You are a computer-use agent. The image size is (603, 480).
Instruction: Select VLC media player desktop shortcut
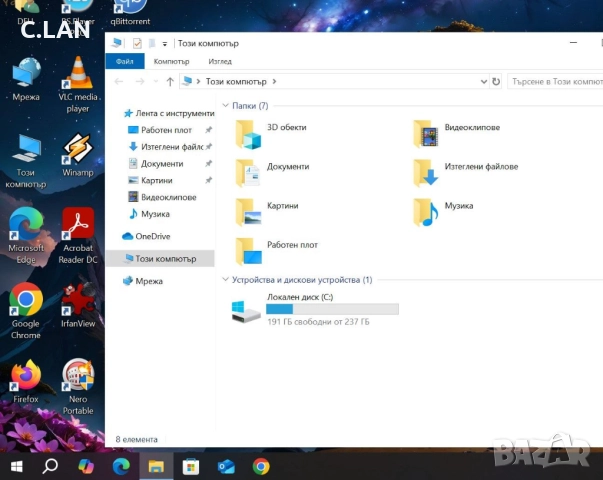pyautogui.click(x=78, y=85)
